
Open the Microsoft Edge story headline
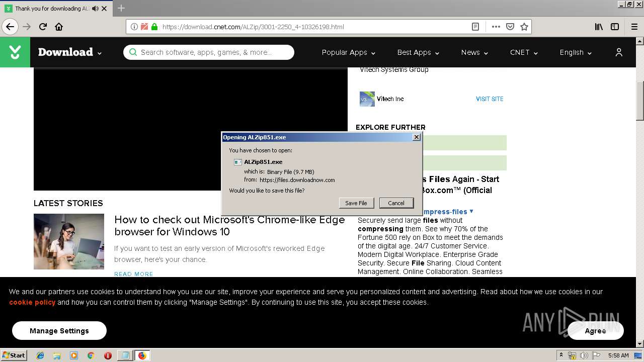pos(229,226)
